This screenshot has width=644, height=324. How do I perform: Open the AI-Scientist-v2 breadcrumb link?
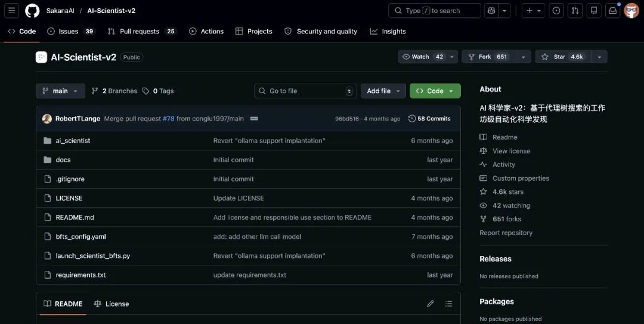click(x=112, y=11)
